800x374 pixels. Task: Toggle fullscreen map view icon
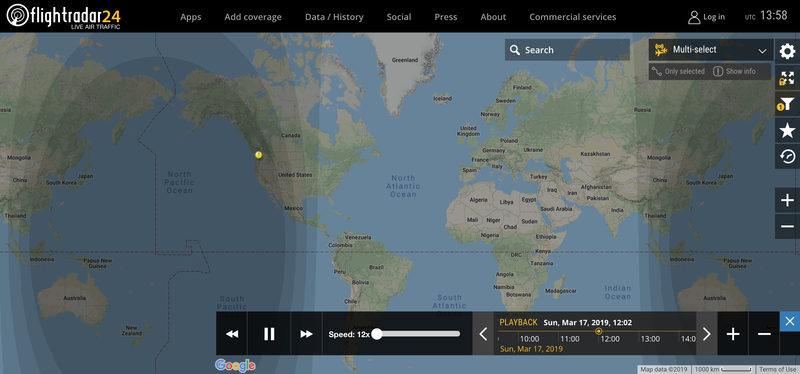[x=787, y=78]
